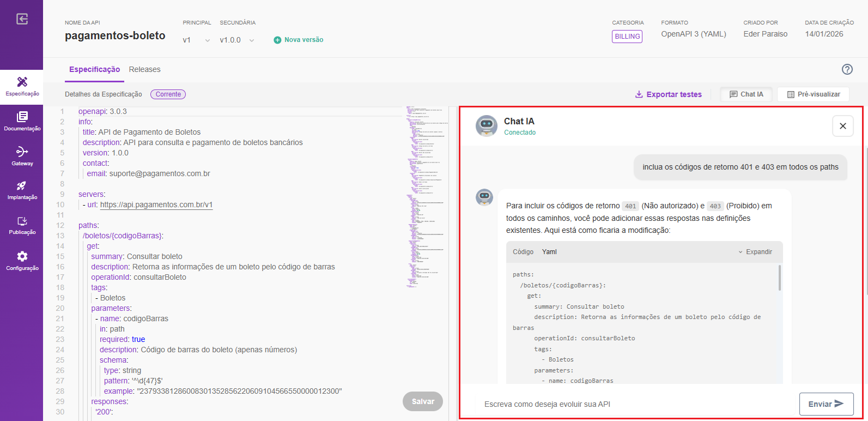
Task: Toggle the Chat IA panel button
Action: [x=746, y=94]
